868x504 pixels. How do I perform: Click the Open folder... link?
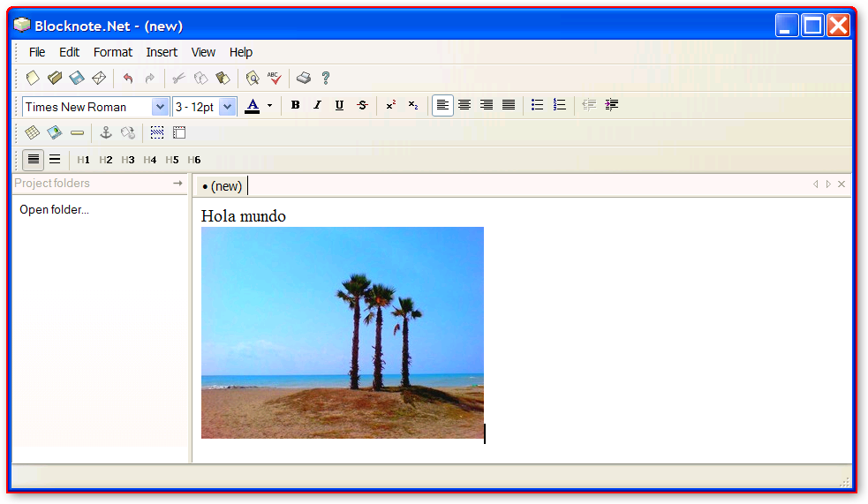[54, 209]
